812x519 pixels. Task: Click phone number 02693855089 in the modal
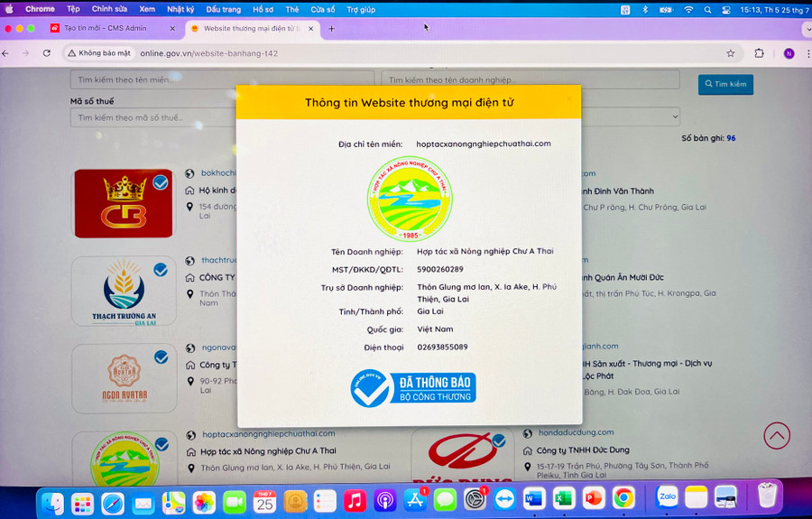point(442,347)
